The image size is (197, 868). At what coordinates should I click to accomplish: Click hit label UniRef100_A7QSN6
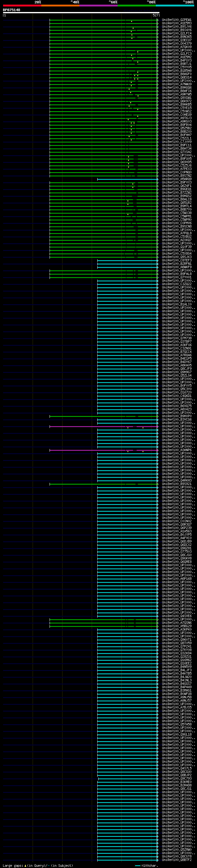click(176, 623)
